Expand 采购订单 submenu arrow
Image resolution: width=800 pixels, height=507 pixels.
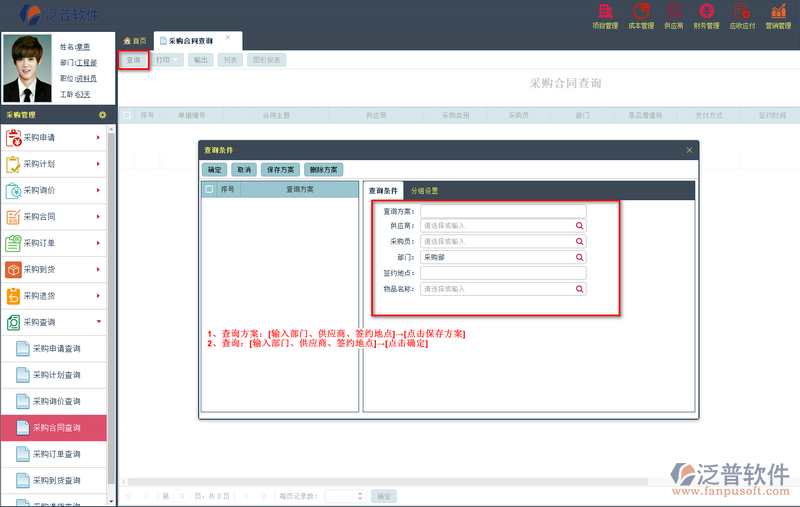[x=98, y=243]
